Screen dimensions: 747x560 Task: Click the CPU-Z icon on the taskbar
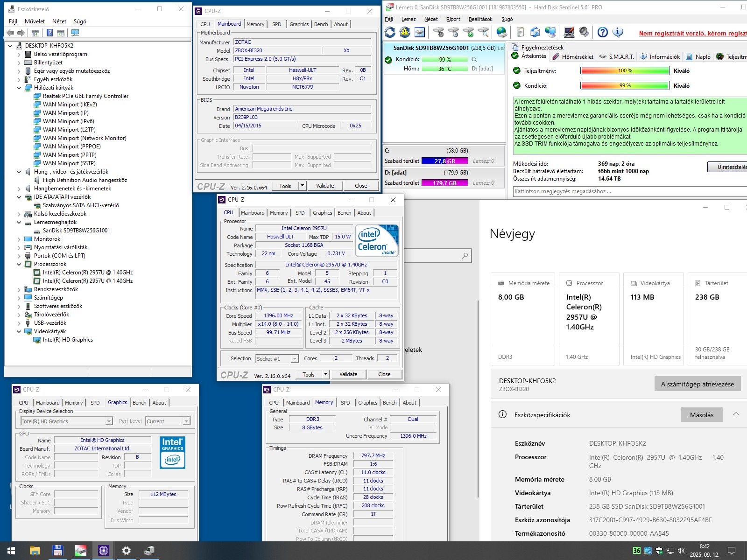(103, 551)
